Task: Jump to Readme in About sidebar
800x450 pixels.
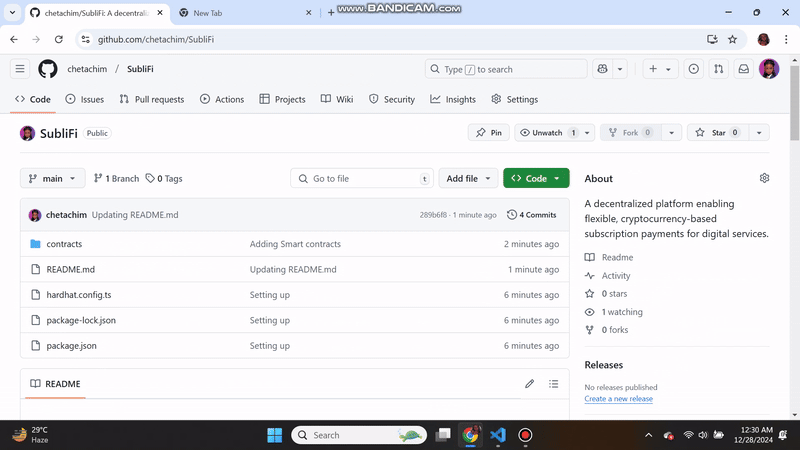Action: (x=617, y=257)
